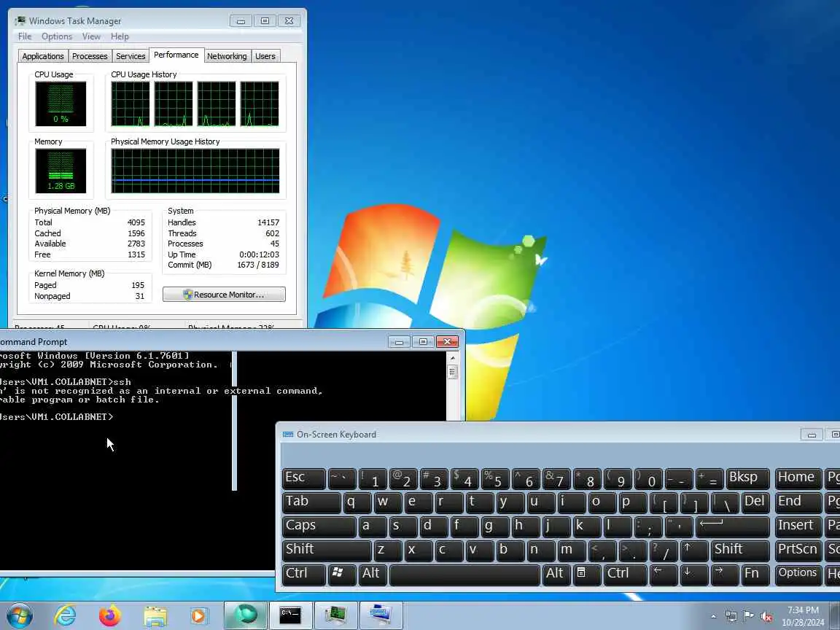The height and width of the screenshot is (630, 840).
Task: Click the muted volume tray icon
Action: tap(766, 617)
